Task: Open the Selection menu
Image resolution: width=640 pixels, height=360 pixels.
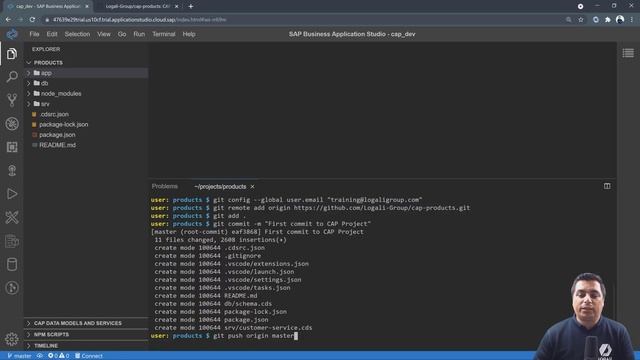Action: 77,34
